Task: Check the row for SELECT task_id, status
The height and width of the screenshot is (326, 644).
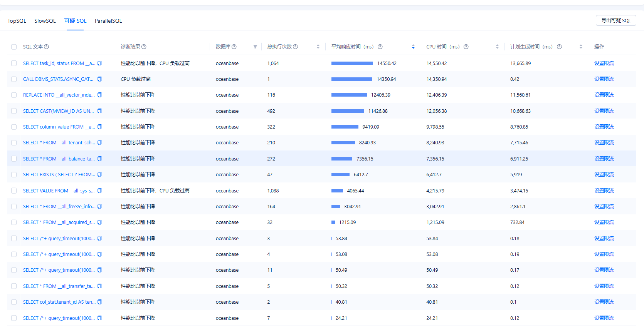Action: (14, 64)
